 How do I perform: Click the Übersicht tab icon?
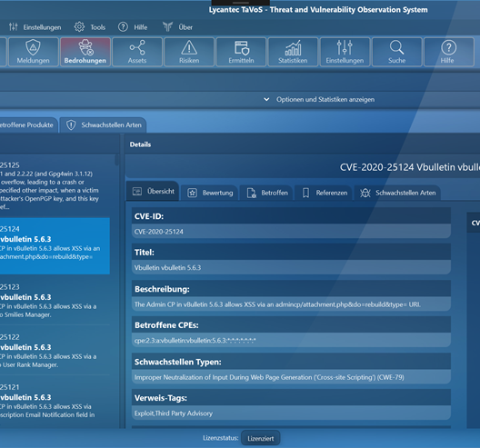tap(137, 192)
